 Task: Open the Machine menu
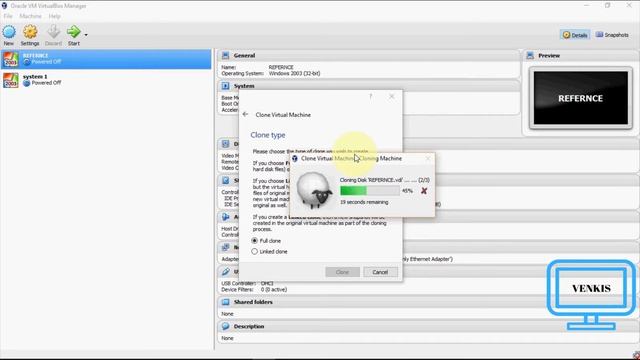30,16
